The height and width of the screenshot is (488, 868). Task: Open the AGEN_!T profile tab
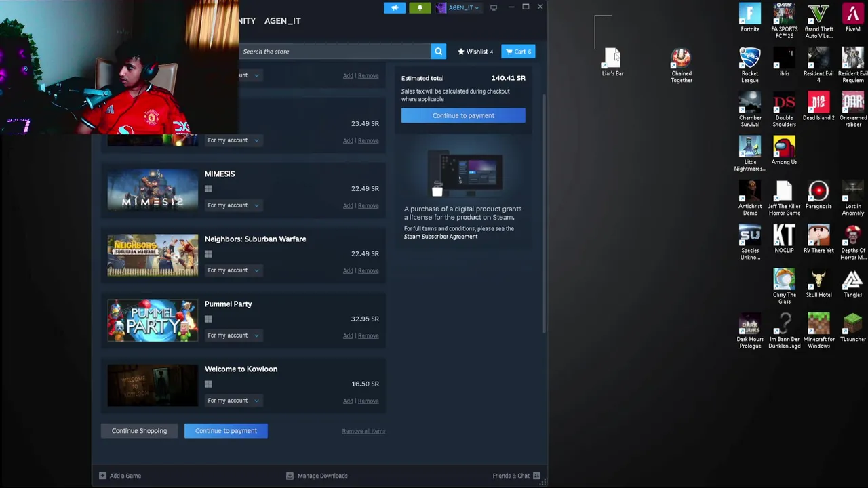pos(282,21)
